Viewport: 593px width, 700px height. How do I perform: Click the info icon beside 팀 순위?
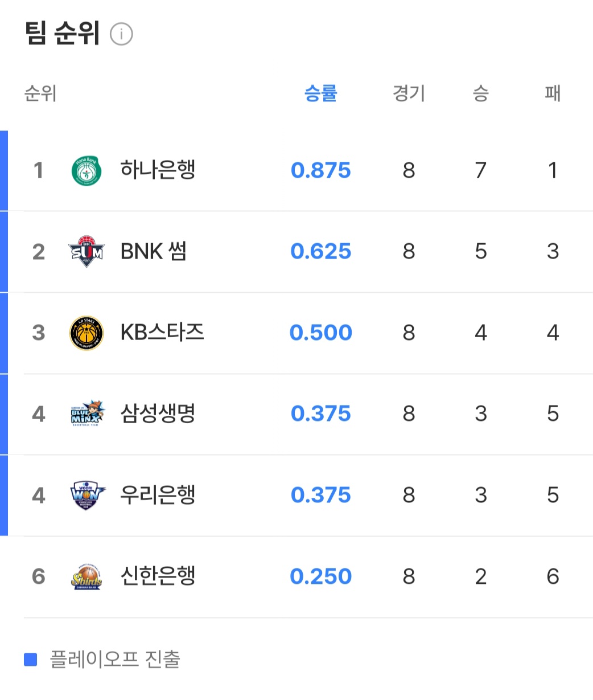[121, 34]
